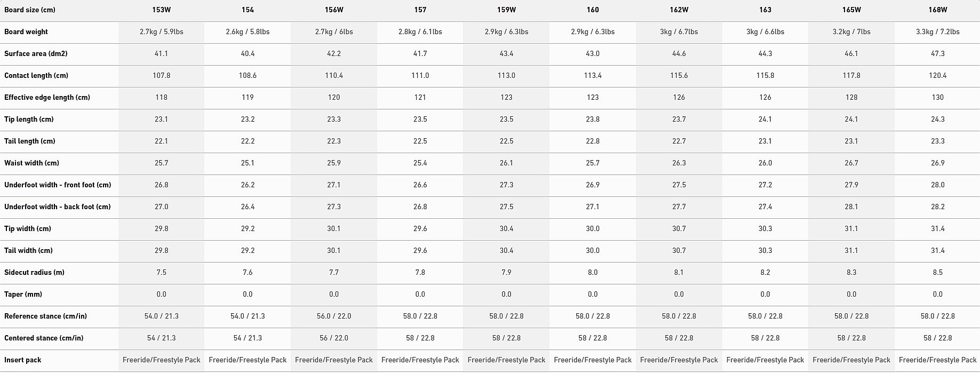The height and width of the screenshot is (373, 980).
Task: Click the 153W board size column header
Action: [162, 10]
